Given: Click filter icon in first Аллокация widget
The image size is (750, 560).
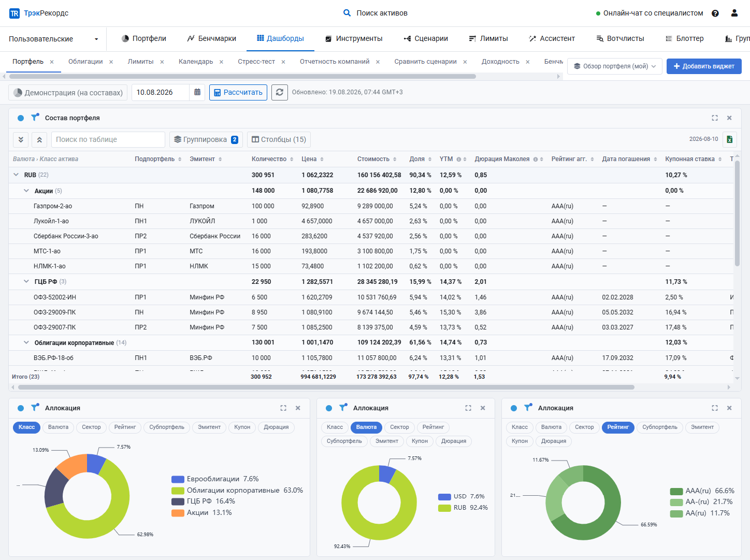Looking at the screenshot, I should 35,408.
